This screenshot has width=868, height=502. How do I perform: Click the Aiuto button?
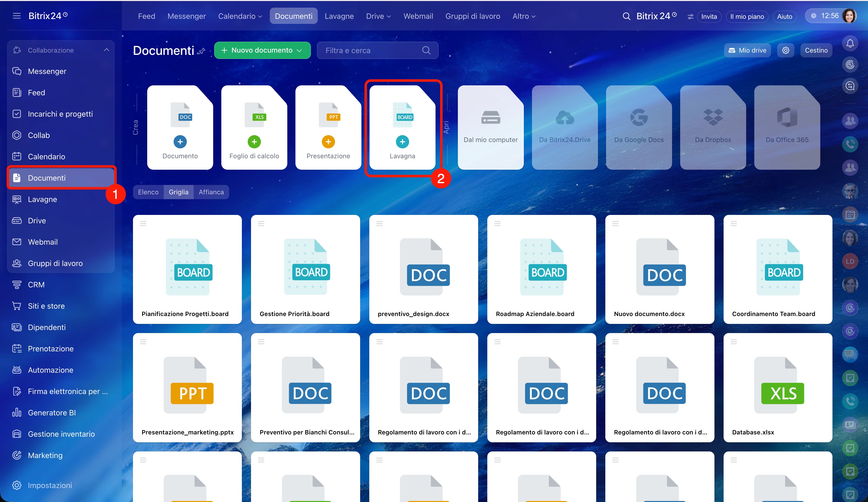pos(785,17)
